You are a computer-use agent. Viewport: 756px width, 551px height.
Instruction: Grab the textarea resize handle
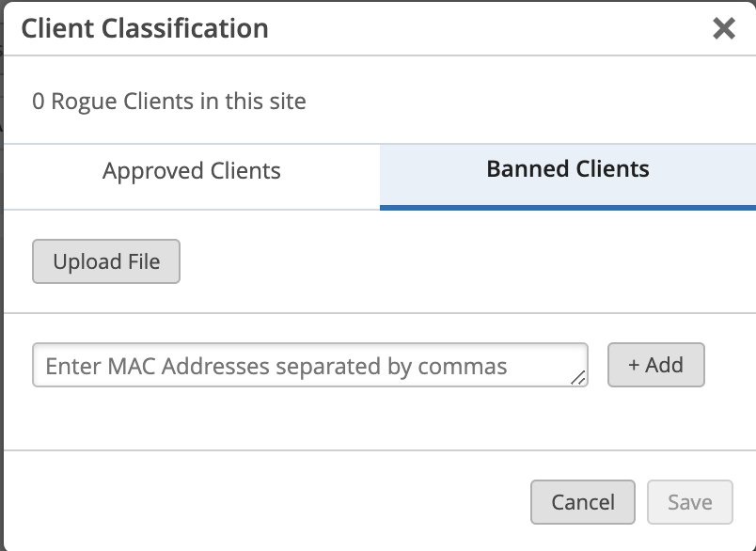[x=578, y=378]
